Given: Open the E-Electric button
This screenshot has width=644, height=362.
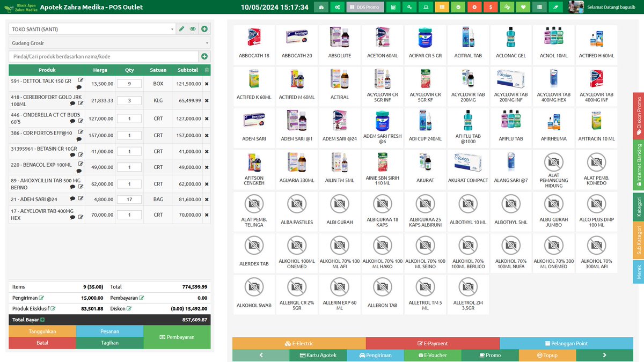Looking at the screenshot, I should [x=299, y=343].
